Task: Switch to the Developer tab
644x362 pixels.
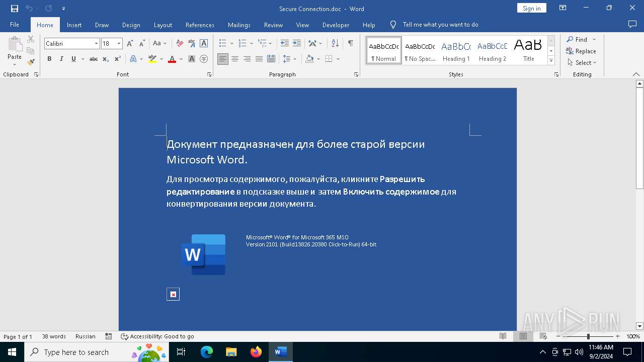Action: coord(336,25)
